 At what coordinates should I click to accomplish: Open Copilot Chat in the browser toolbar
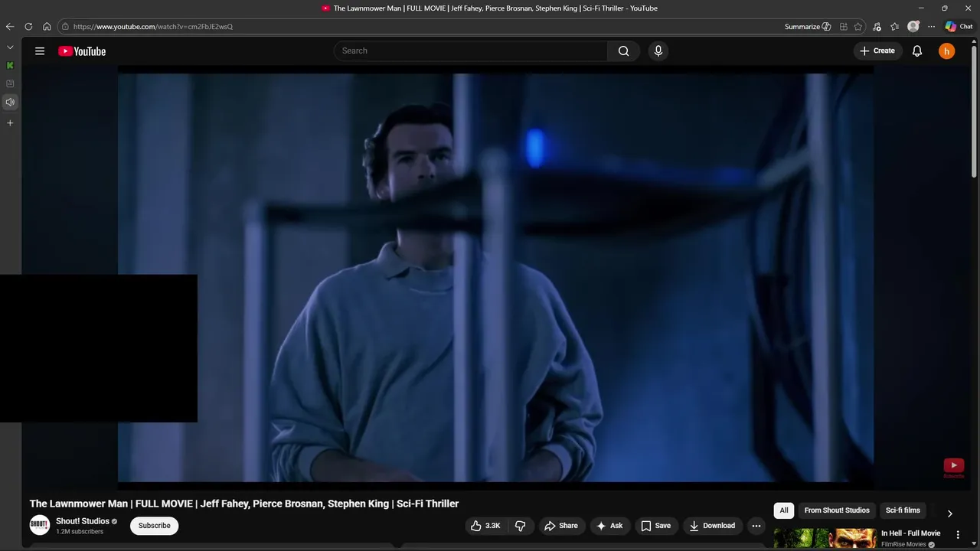(959, 26)
